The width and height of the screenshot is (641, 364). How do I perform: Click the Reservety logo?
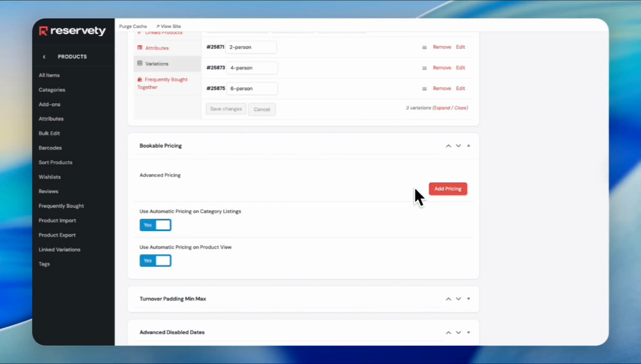pyautogui.click(x=72, y=31)
